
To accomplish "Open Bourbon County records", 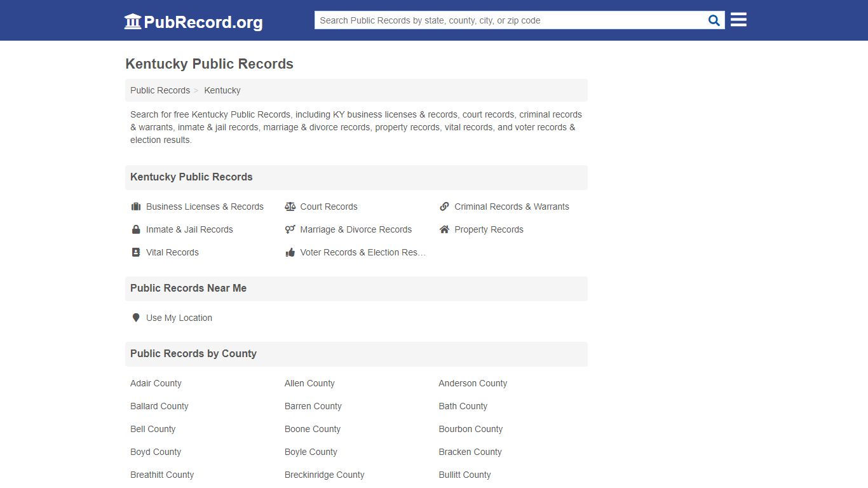I will click(x=471, y=429).
